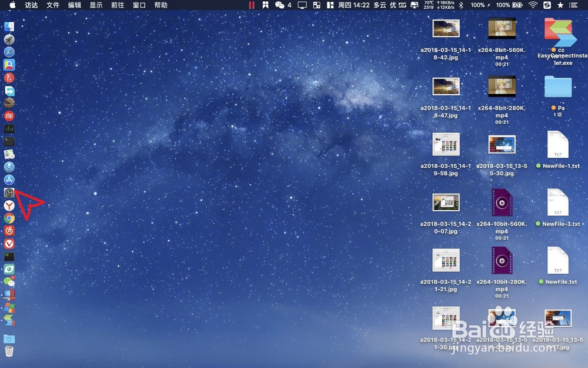Open Parallels Desktop icon in Dock

click(x=9, y=294)
